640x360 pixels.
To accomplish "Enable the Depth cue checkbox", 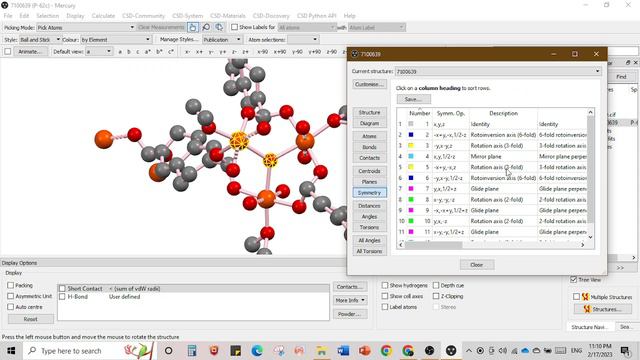I will (x=436, y=285).
